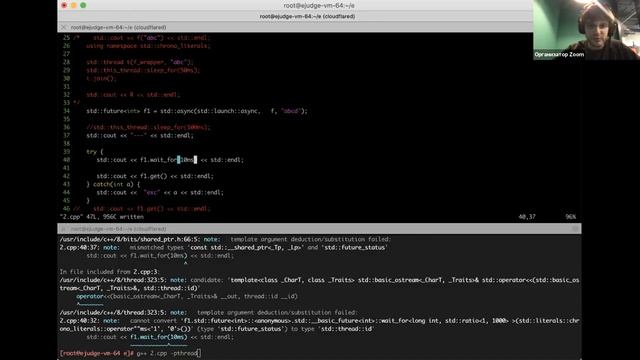Click 'f1.wait_for' call on line 40 in vim

click(x=158, y=160)
